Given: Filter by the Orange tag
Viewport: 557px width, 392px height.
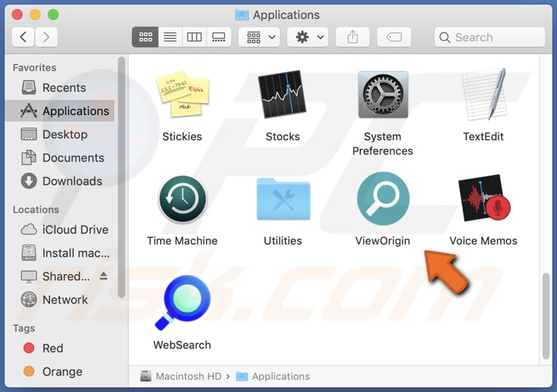Looking at the screenshot, I should [x=60, y=372].
